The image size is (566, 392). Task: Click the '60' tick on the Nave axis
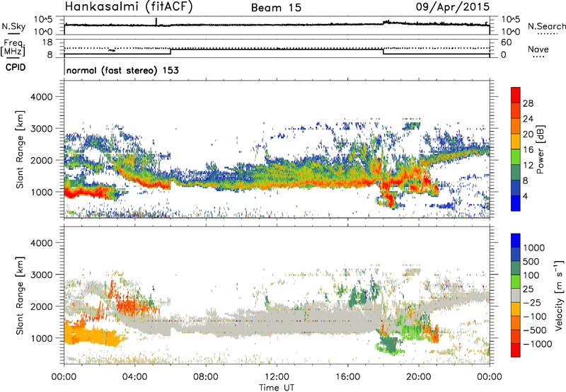[506, 42]
